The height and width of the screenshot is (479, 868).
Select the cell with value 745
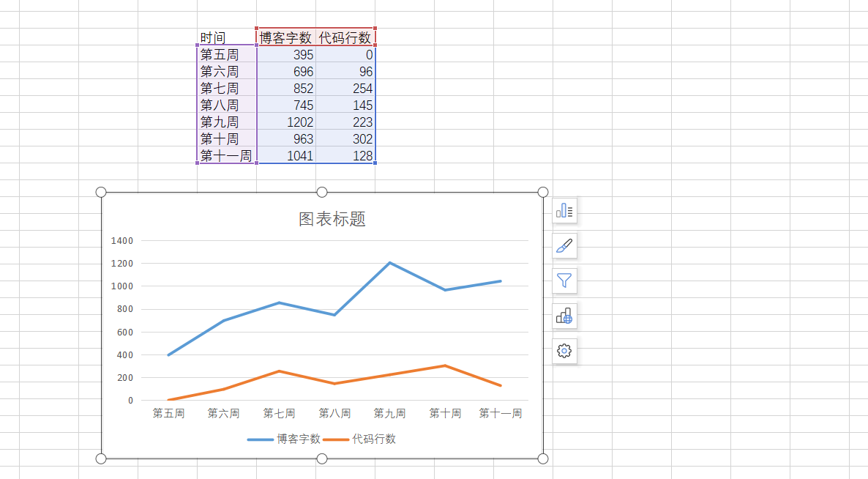[x=285, y=105]
